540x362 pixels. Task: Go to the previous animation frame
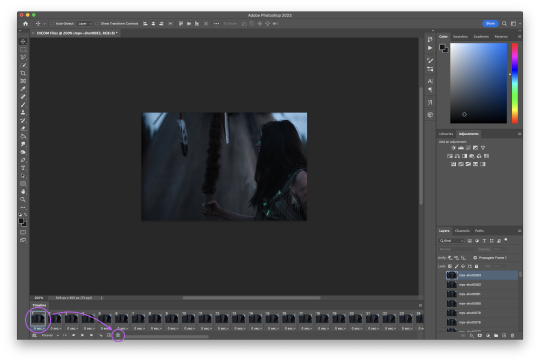click(x=73, y=335)
